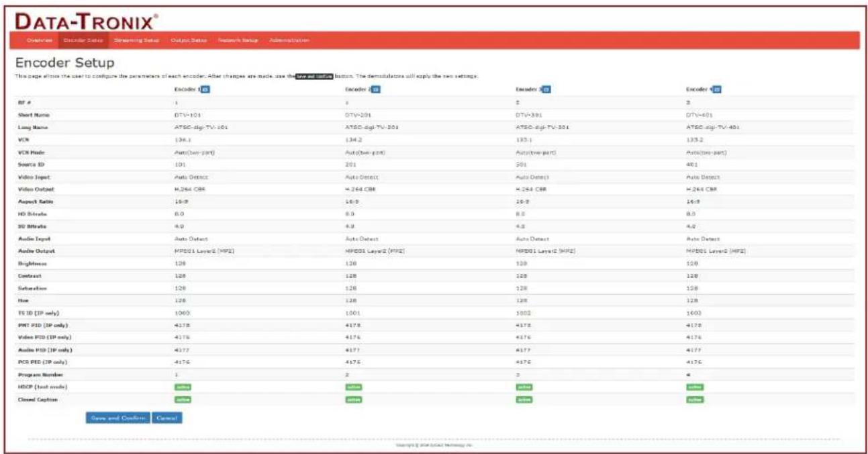Click Encoder 1 Aspect Ratio 16:9 value
This screenshot has width=868, height=454.
point(180,201)
